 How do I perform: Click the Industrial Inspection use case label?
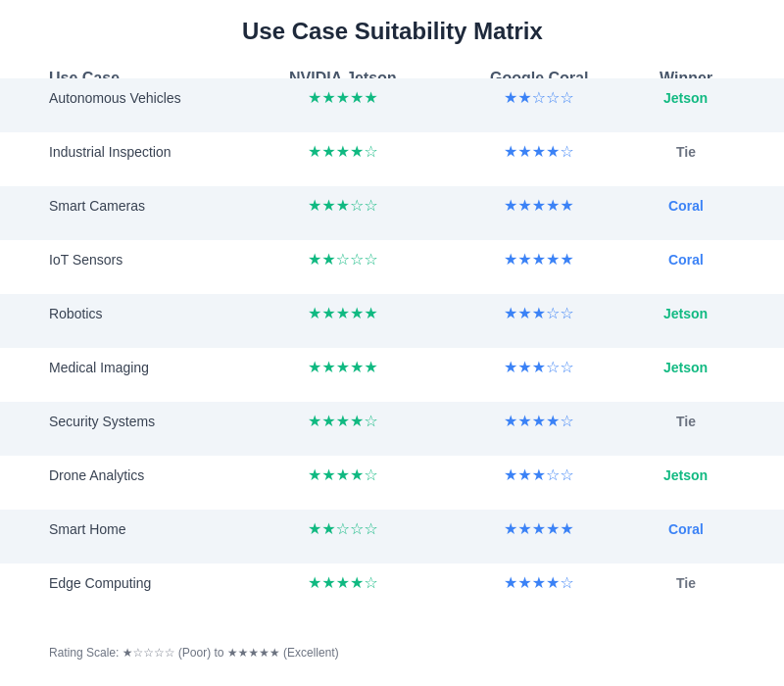[x=110, y=152]
